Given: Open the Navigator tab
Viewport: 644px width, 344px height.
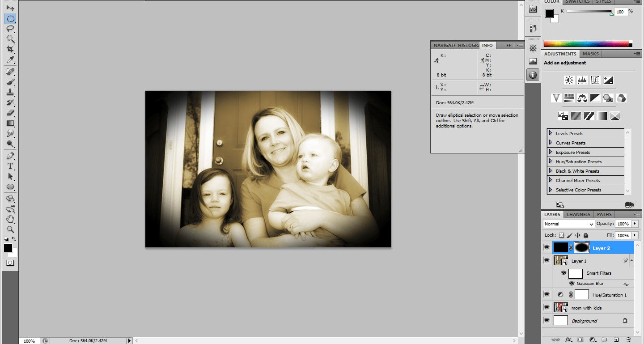Looking at the screenshot, I should (x=444, y=45).
